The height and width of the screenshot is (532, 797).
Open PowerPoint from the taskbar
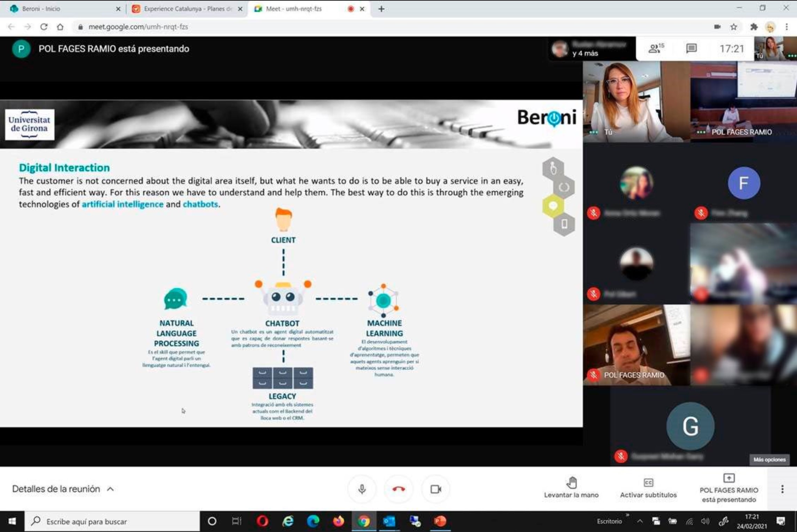(440, 521)
